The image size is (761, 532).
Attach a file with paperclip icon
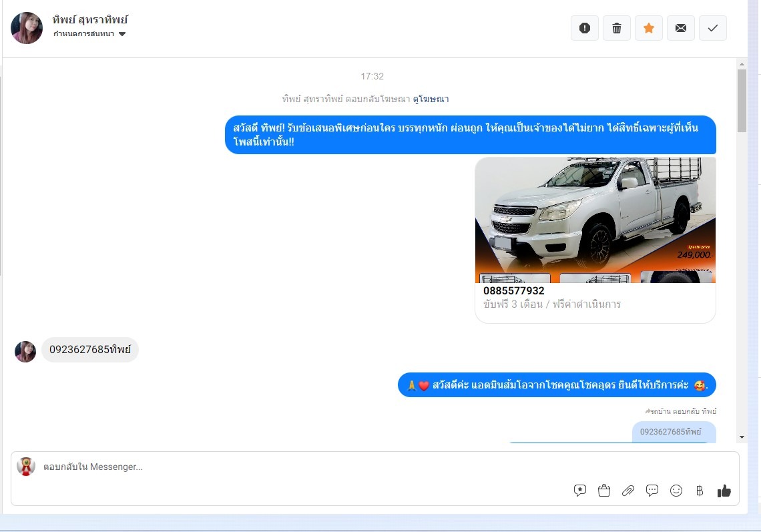(628, 491)
